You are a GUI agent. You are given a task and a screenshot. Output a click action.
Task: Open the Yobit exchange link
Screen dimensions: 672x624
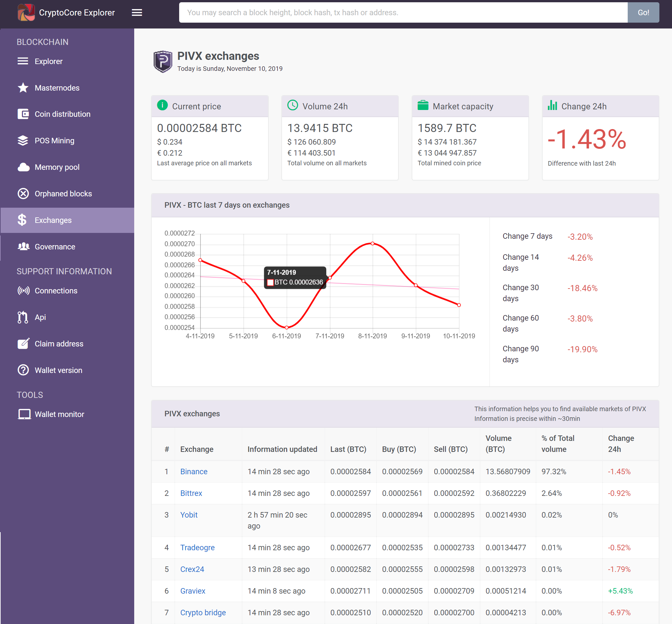point(189,515)
